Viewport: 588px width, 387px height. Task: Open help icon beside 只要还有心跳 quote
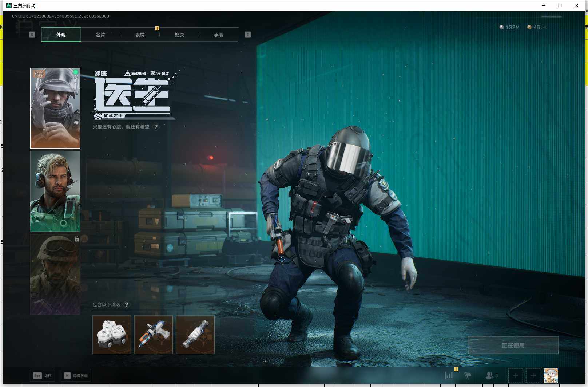coord(156,127)
